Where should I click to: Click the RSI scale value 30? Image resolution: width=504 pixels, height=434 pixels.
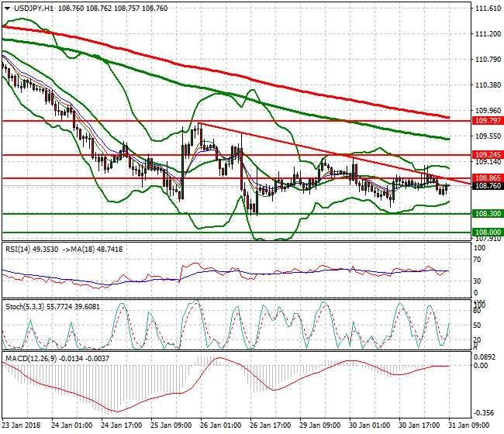point(478,281)
